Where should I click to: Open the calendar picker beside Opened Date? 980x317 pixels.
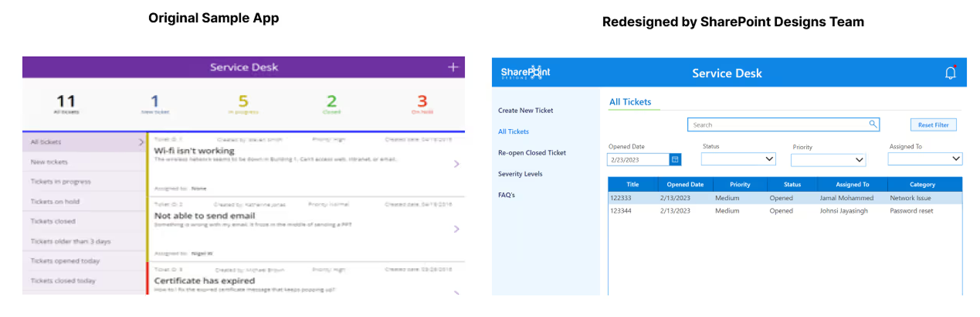pos(675,159)
